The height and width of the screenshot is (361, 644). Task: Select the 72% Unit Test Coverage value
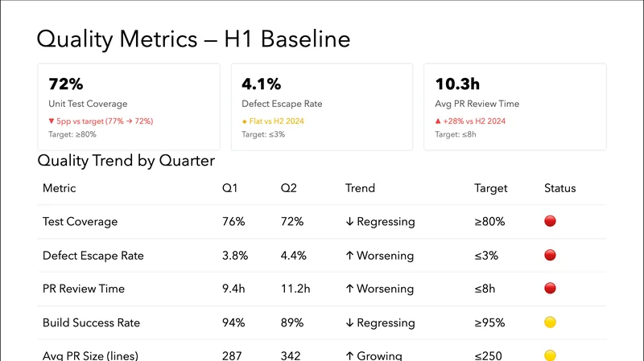click(x=66, y=84)
